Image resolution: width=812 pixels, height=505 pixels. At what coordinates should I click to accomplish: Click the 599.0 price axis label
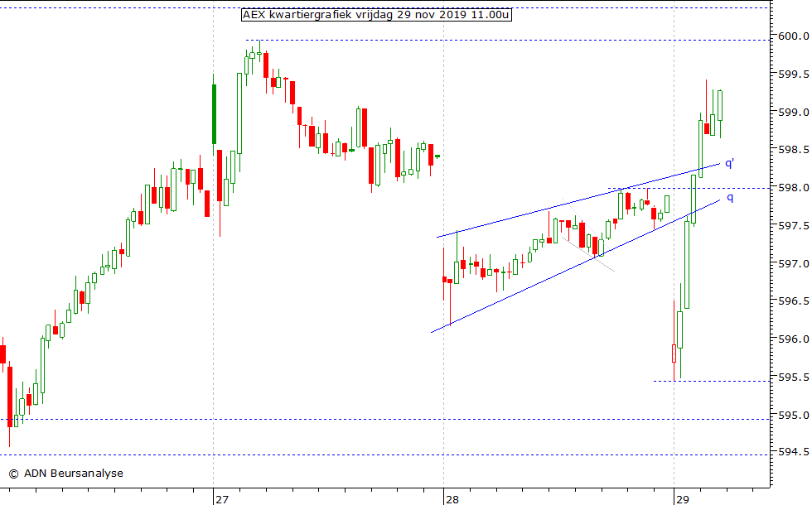click(793, 113)
